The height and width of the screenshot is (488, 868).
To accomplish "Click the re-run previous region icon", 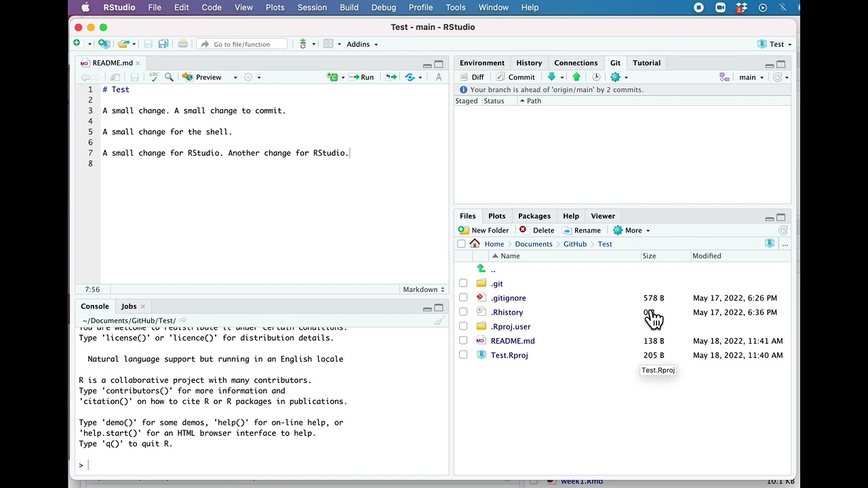I will coord(391,77).
